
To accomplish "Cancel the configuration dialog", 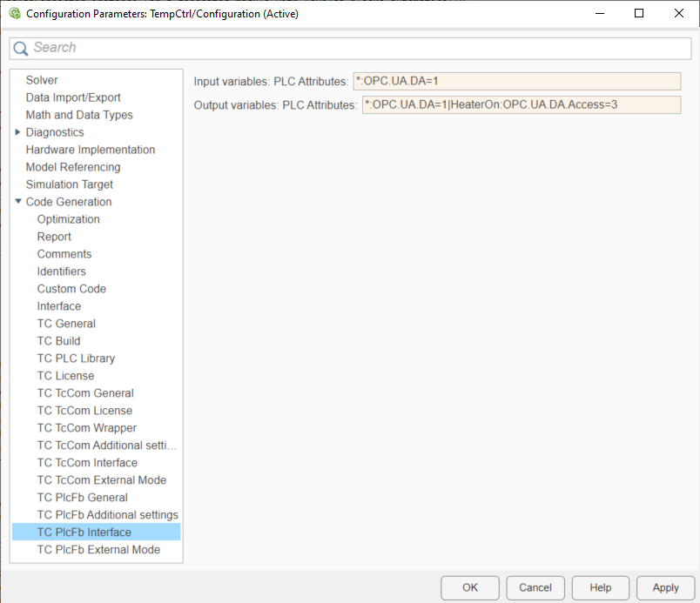I will pos(535,588).
